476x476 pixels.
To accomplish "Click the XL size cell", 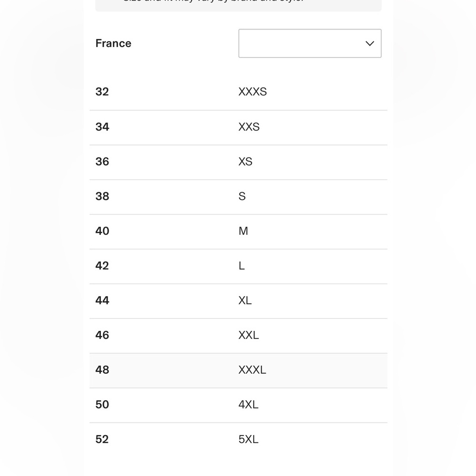I will pyautogui.click(x=245, y=301).
